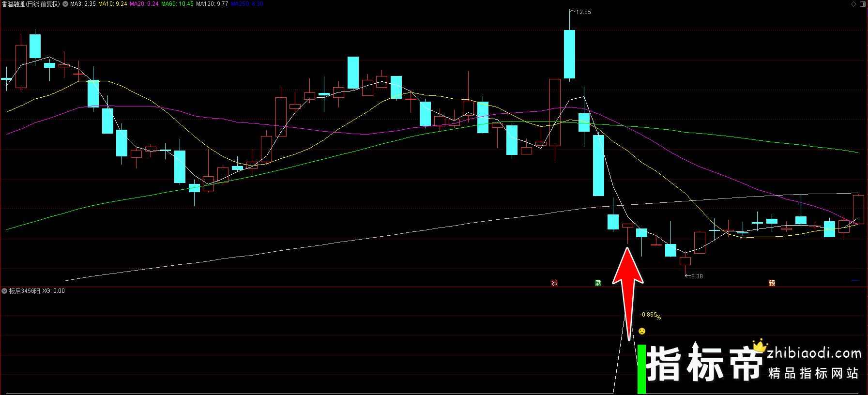This screenshot has width=868, height=395.
Task: Select the MA3: 9.35 label
Action: click(x=83, y=4)
